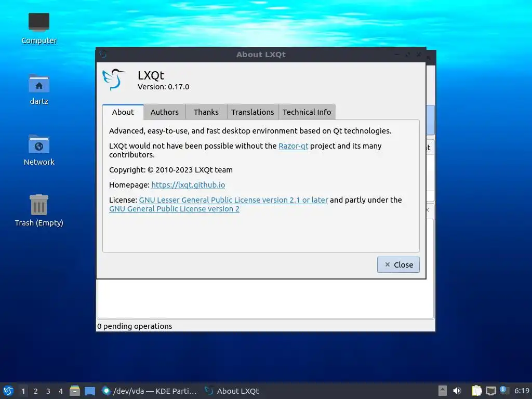Screen dimensions: 532x399
Task: Click the 'Version: 0.17.0' text
Action: coord(164,87)
